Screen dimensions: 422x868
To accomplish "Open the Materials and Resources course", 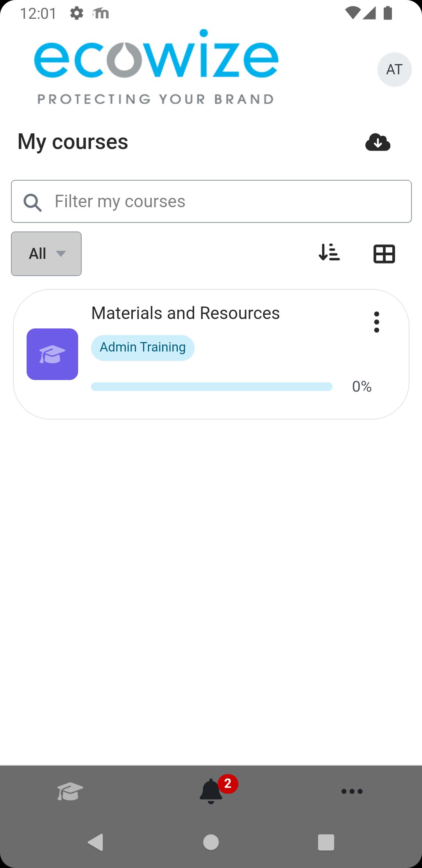I will [185, 312].
